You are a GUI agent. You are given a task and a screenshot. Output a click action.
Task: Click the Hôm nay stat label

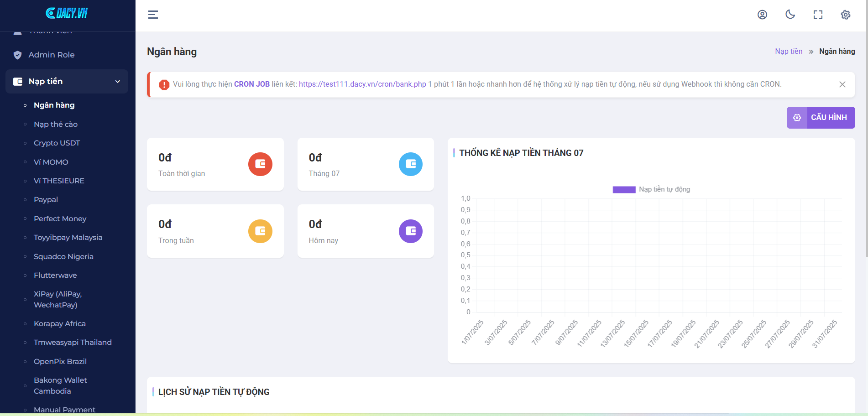pos(324,241)
